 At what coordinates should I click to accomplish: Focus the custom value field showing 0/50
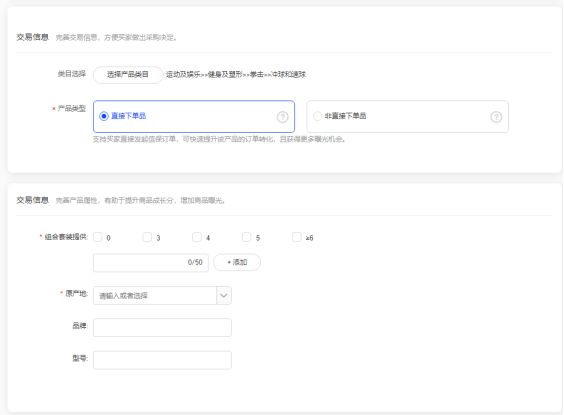point(151,263)
